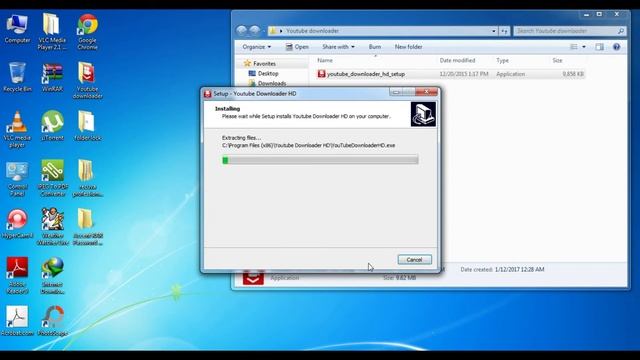This screenshot has width=640, height=360.
Task: Open the Internet Download Manager shortcut
Action: [x=52, y=275]
